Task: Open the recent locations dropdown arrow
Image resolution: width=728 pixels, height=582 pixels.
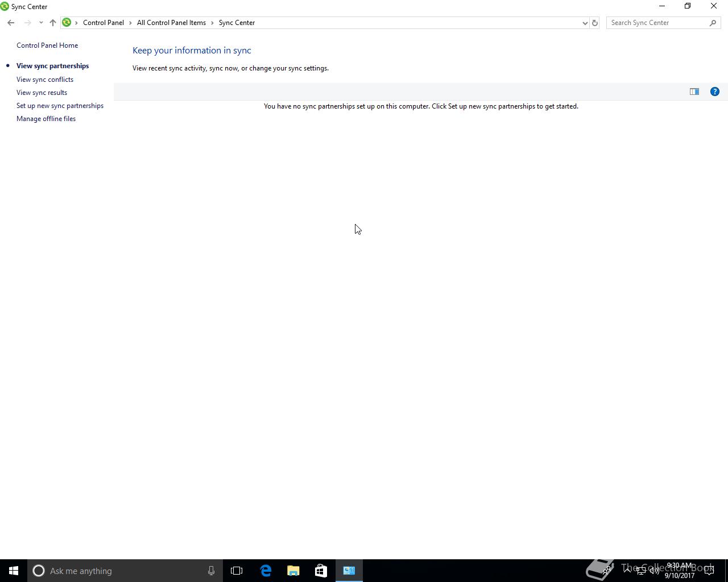Action: [x=41, y=23]
